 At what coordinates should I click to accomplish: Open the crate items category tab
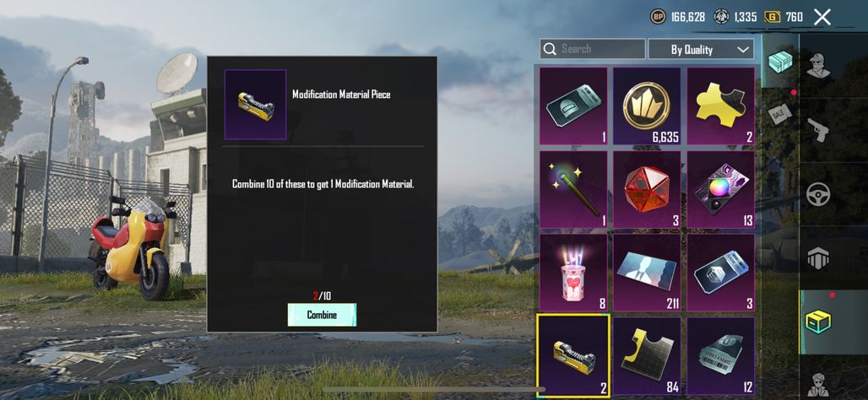pos(780,62)
